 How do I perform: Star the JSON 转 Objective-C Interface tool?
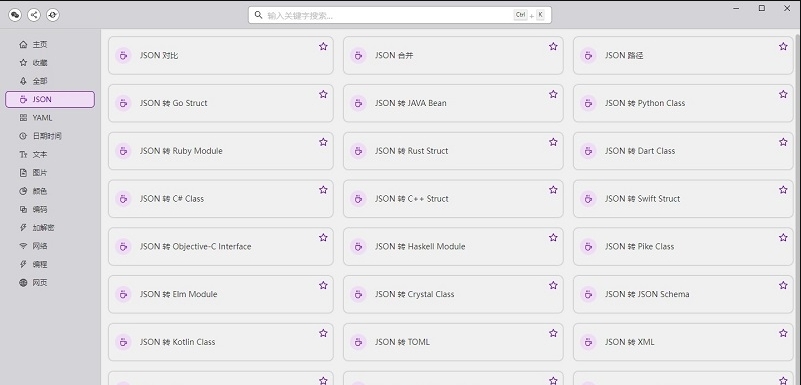[323, 237]
